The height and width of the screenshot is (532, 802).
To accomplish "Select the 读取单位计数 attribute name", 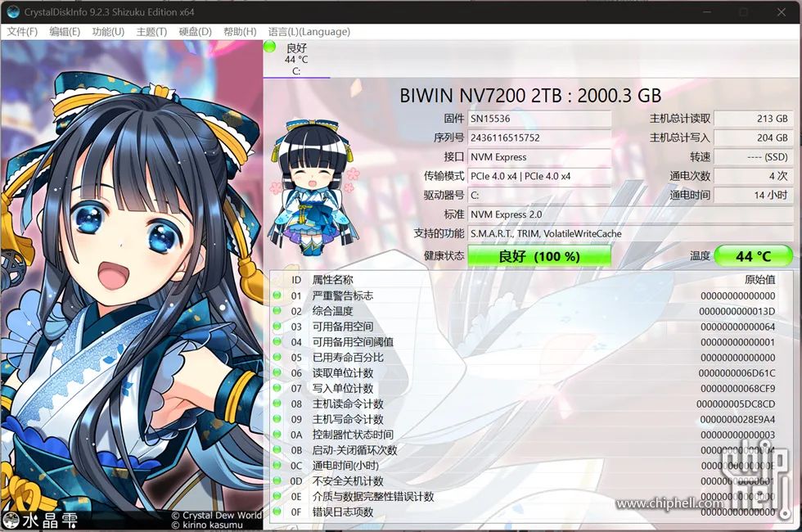I will (343, 373).
